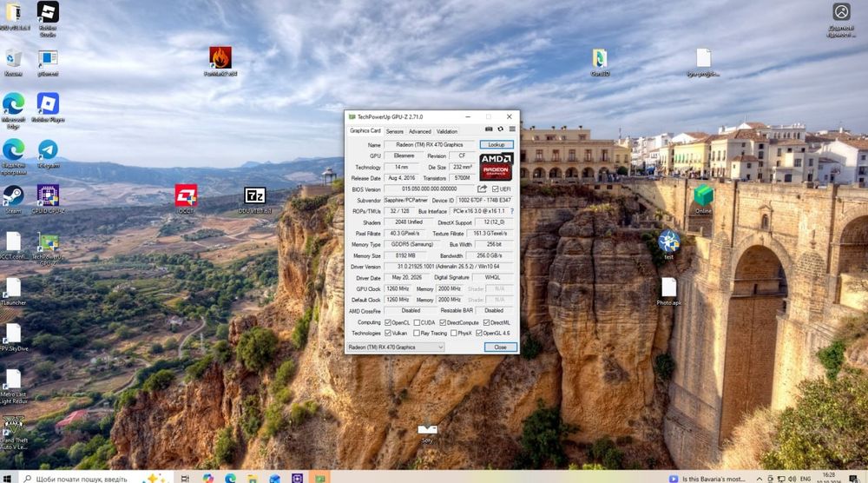This screenshot has height=483, width=868.
Task: Click the GPU-Z screenshot camera icon
Action: pyautogui.click(x=489, y=129)
